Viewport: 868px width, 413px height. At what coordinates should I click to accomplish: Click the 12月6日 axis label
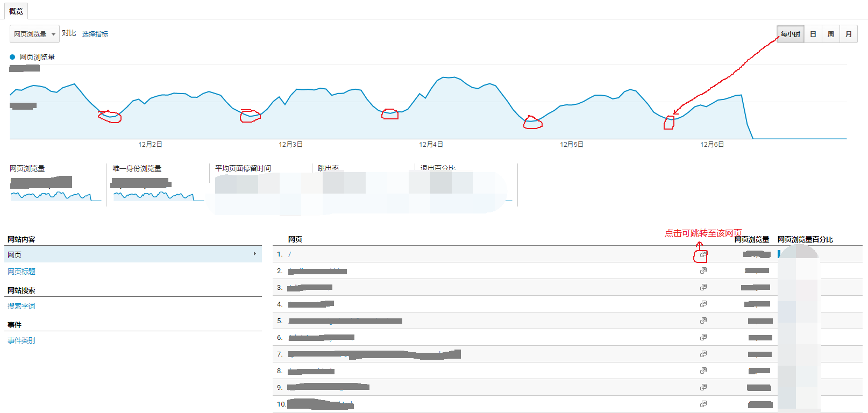coord(712,145)
